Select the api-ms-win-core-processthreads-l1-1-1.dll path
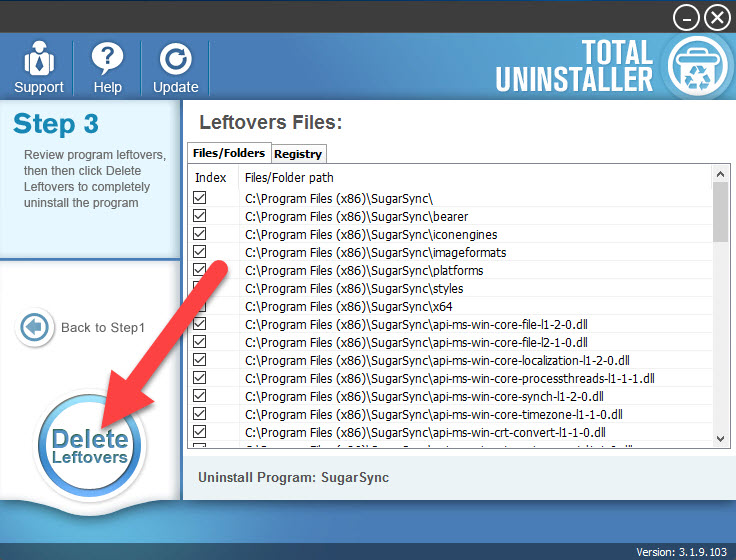Image resolution: width=736 pixels, height=560 pixels. 450,378
